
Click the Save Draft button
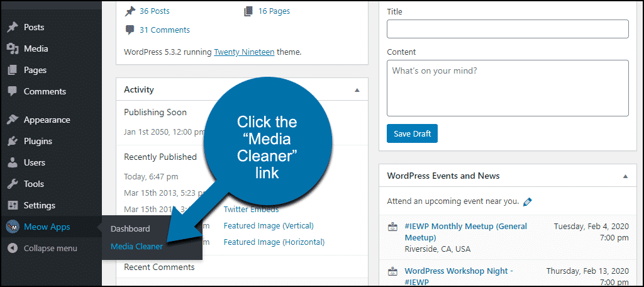pyautogui.click(x=412, y=133)
